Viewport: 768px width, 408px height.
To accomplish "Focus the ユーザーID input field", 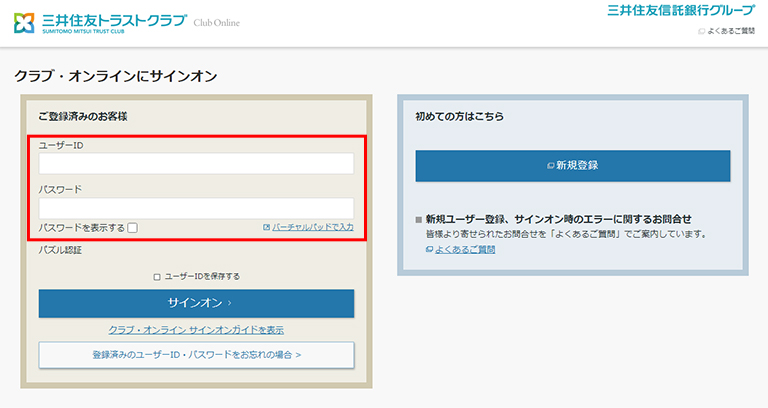I will [196, 163].
